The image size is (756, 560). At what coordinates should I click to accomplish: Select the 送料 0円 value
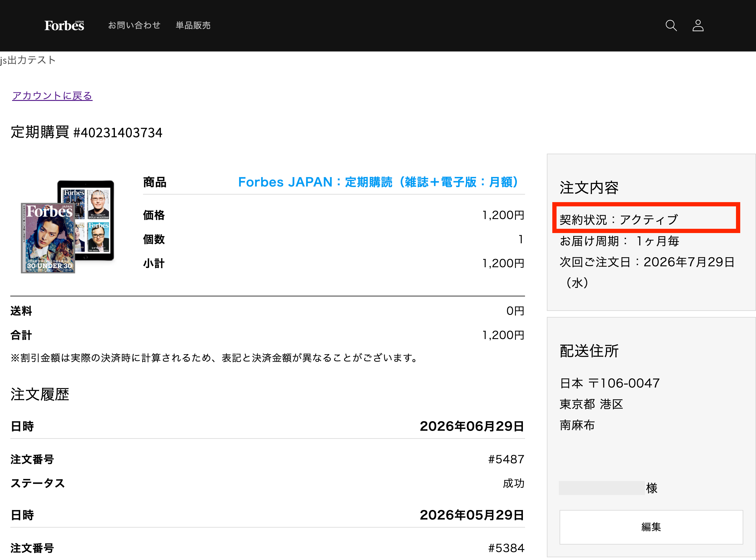click(515, 311)
